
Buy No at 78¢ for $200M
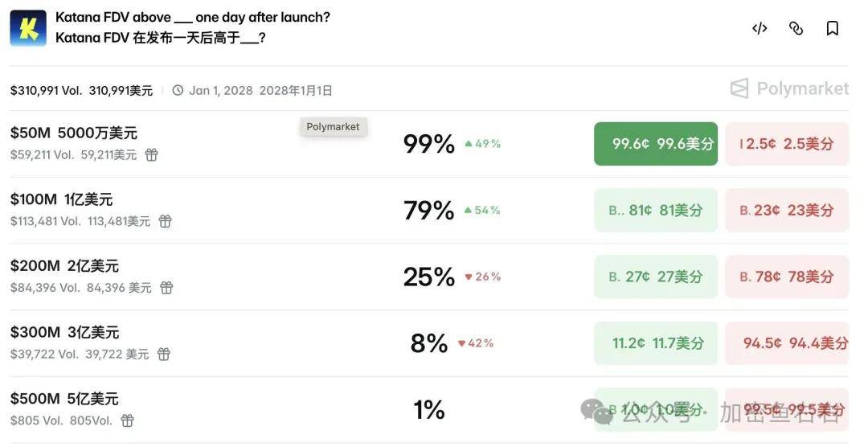(787, 277)
